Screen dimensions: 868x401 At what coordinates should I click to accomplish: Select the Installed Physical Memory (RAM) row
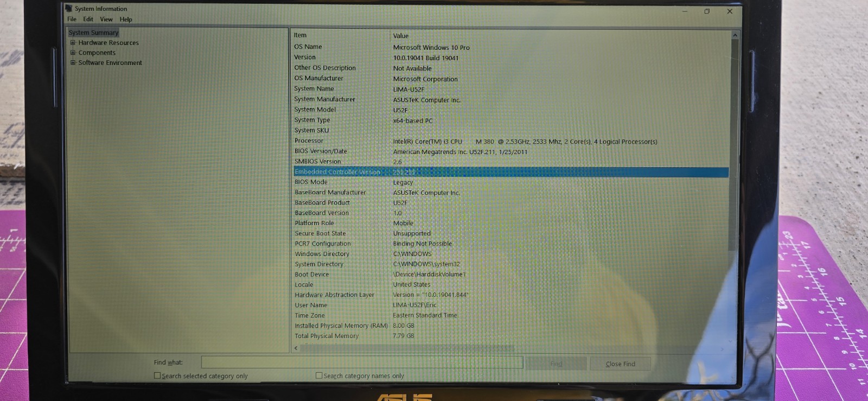pos(510,326)
